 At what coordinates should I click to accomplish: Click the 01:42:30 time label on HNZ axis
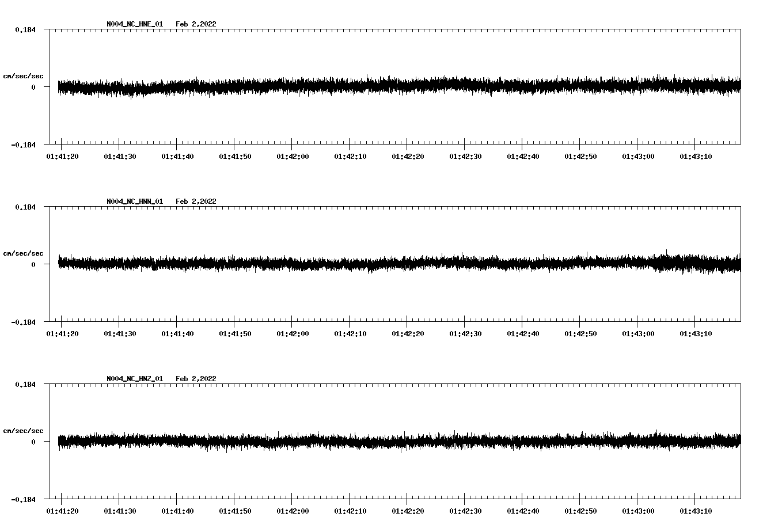(x=465, y=511)
